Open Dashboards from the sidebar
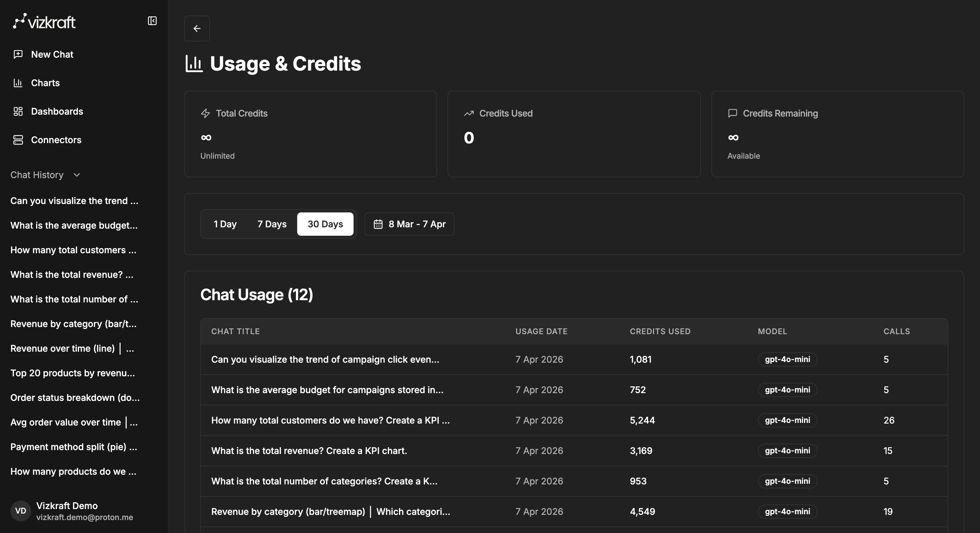The height and width of the screenshot is (533, 980). (x=57, y=111)
